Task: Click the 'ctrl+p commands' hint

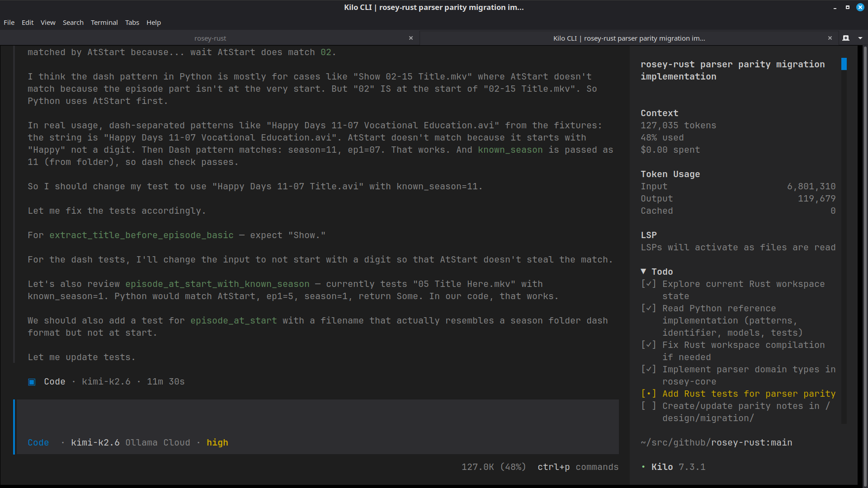Action: (578, 467)
